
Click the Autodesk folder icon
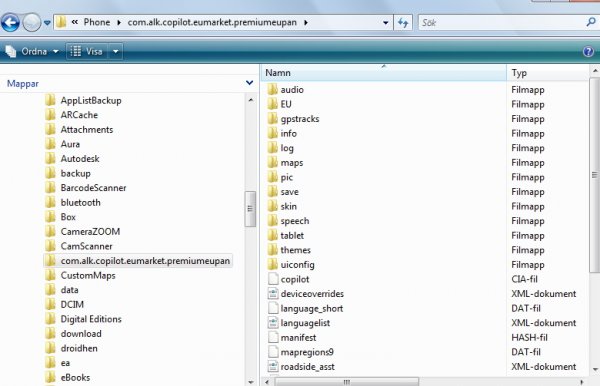point(51,158)
